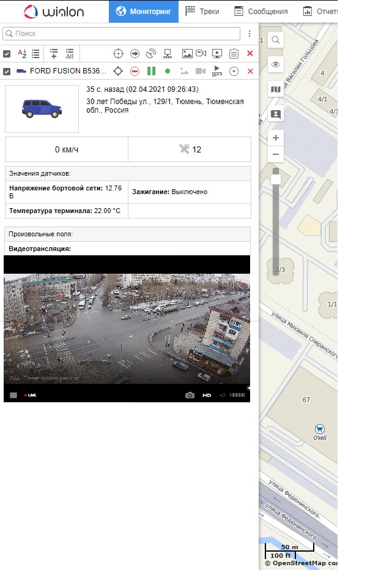Click the red remove icon for FORD FUSION

coord(250,72)
